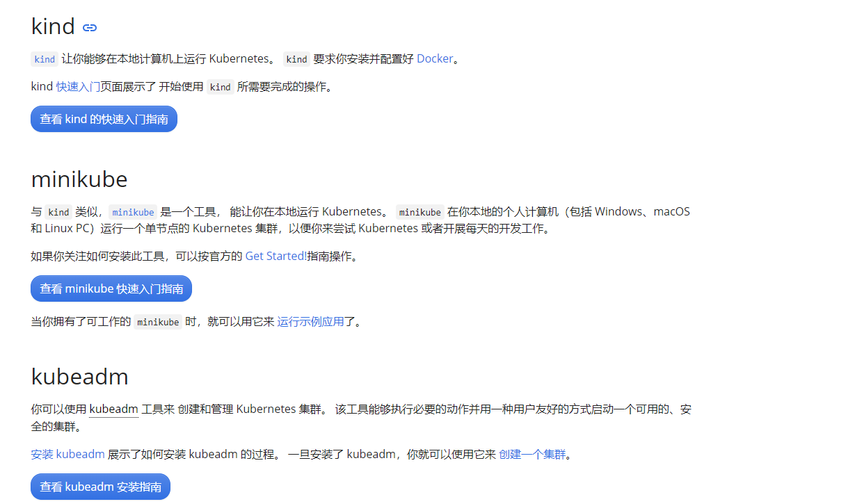Viewport: 846px width, 504px height.
Task: Click the minikube code tag before 时，就可以用它来
Action: (x=158, y=322)
